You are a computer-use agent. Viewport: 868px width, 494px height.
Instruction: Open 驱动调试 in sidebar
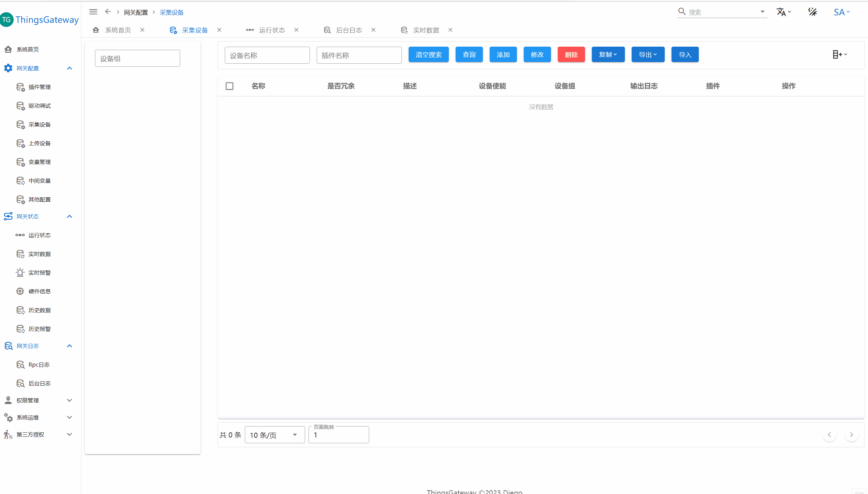pyautogui.click(x=39, y=106)
